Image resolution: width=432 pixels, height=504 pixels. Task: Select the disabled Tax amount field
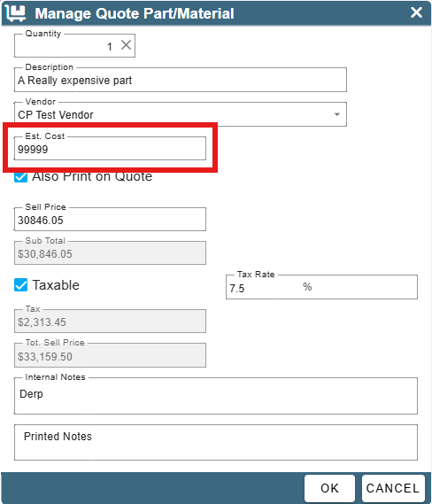[x=110, y=322]
